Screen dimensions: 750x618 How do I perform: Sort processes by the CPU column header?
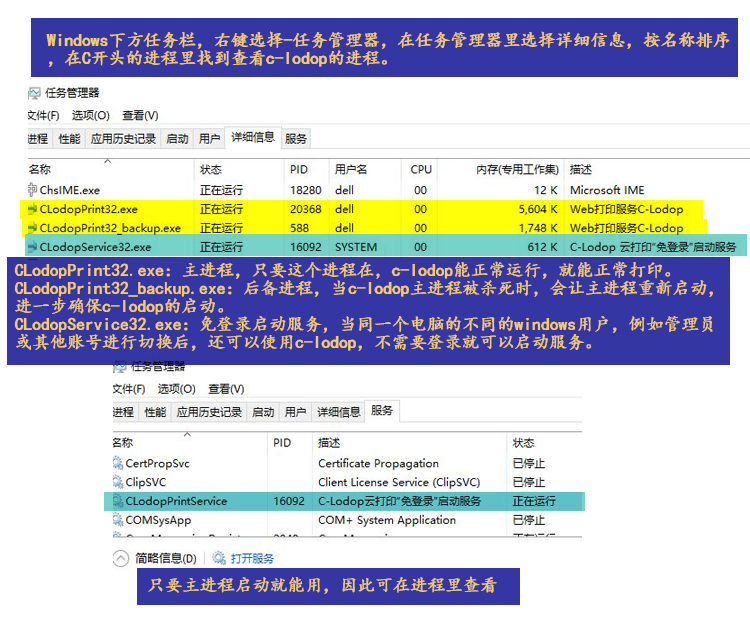coord(421,169)
